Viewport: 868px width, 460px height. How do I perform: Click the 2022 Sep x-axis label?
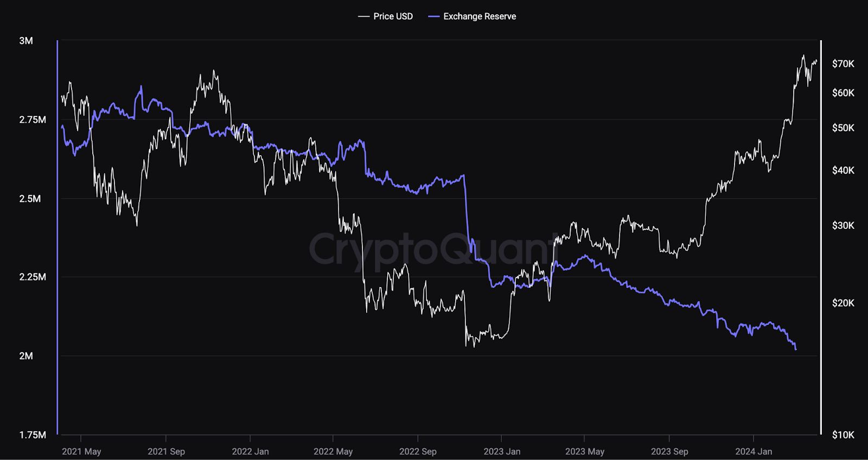[418, 451]
